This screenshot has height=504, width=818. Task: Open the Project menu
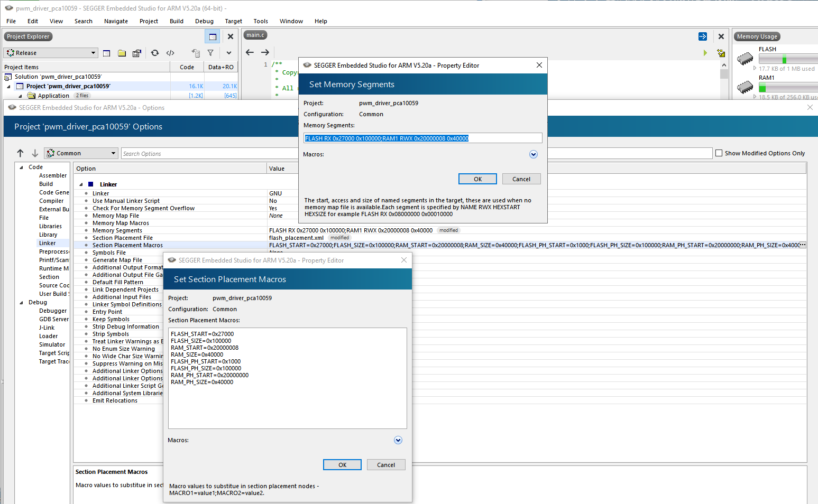tap(149, 21)
